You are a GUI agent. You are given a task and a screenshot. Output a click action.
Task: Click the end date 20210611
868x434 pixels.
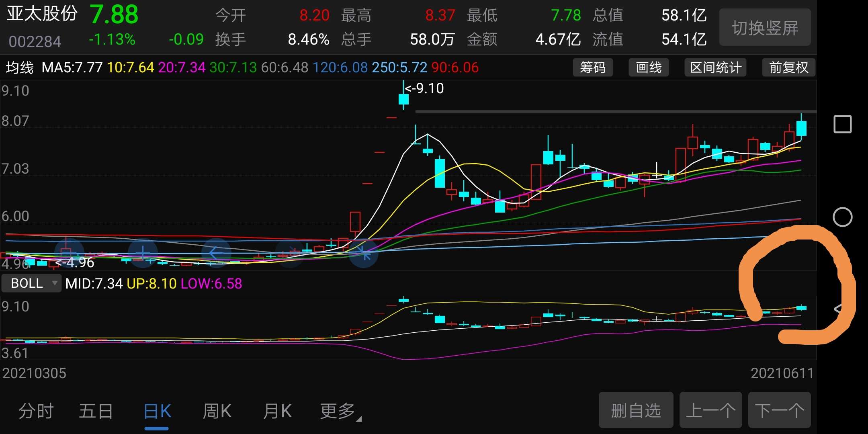782,373
